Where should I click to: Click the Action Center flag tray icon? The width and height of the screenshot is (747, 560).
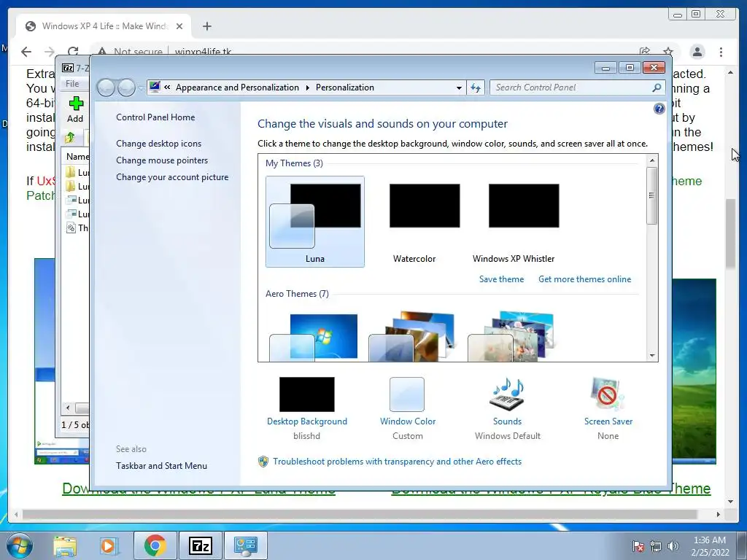point(638,546)
